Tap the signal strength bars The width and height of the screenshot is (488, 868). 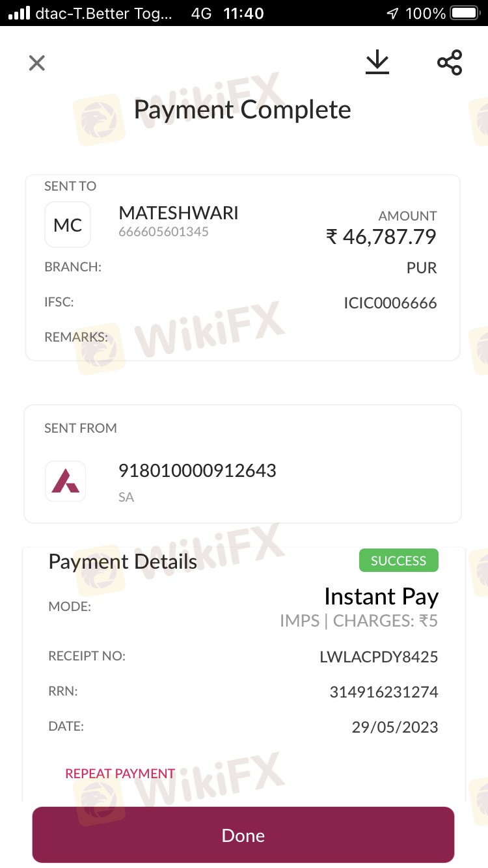[20, 13]
